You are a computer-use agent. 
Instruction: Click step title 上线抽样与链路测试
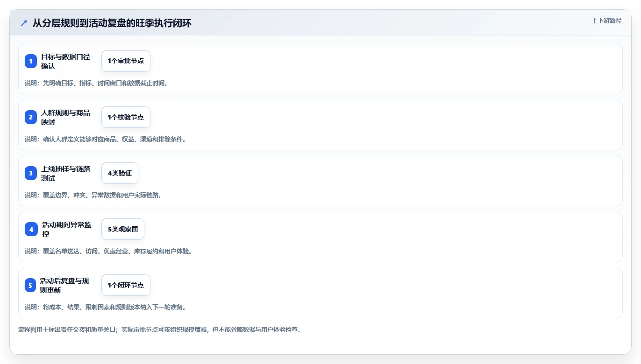coord(65,173)
